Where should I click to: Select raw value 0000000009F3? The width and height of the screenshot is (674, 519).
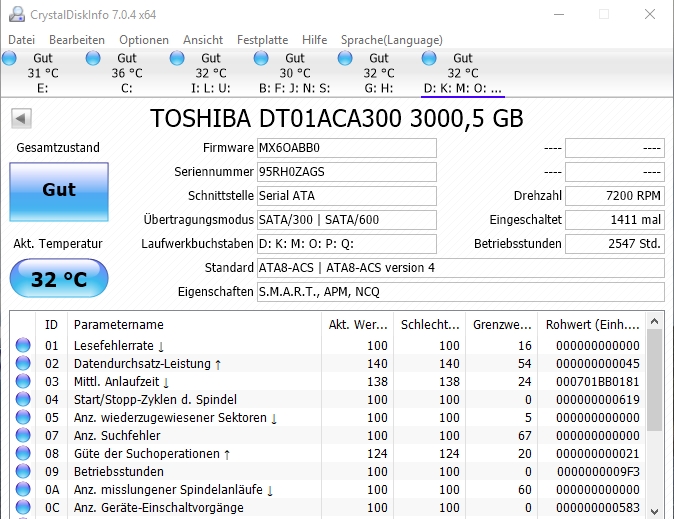click(x=598, y=472)
